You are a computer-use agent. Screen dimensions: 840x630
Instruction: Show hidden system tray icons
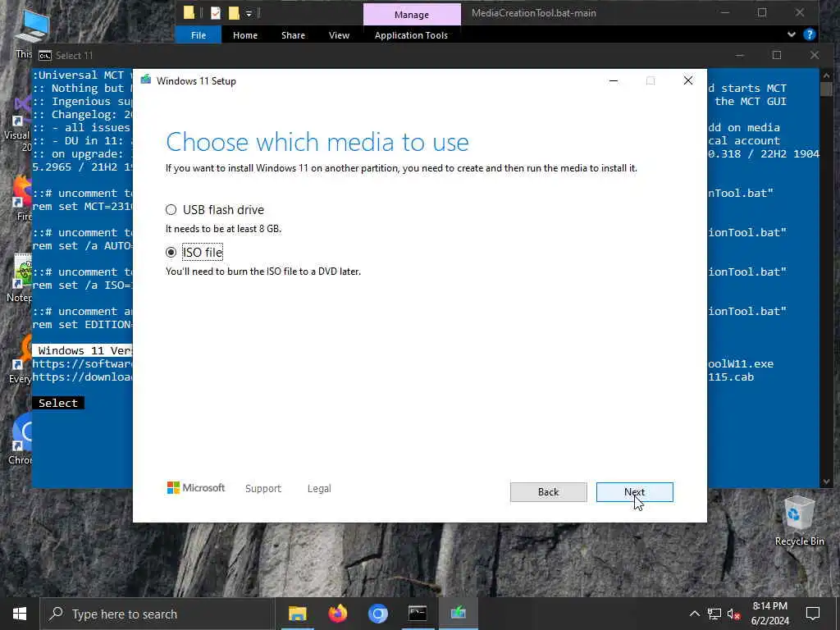point(694,614)
